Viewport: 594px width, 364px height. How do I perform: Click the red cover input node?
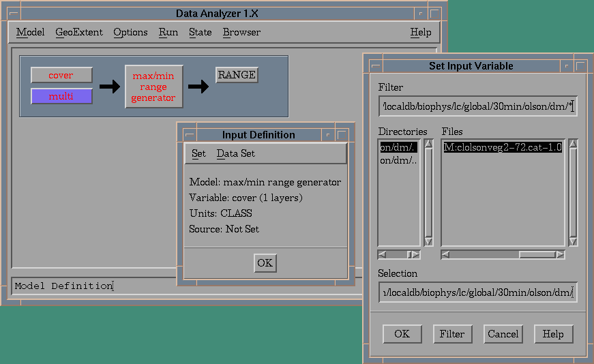(x=61, y=75)
